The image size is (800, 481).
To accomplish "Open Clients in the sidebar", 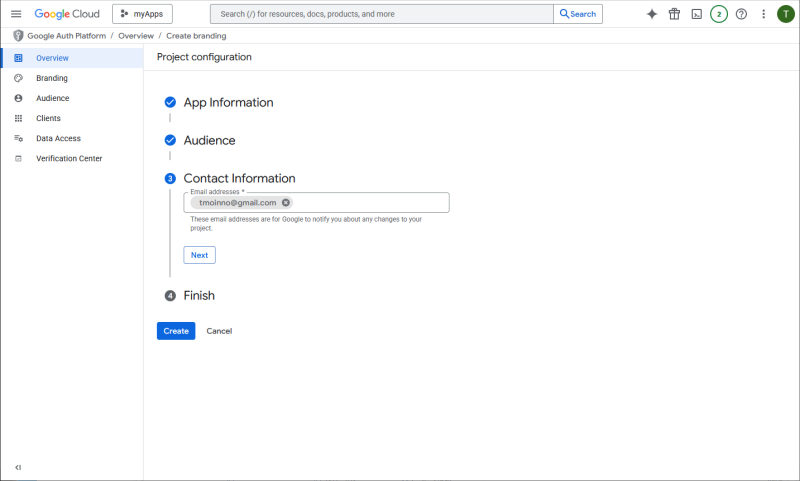I will coord(48,118).
